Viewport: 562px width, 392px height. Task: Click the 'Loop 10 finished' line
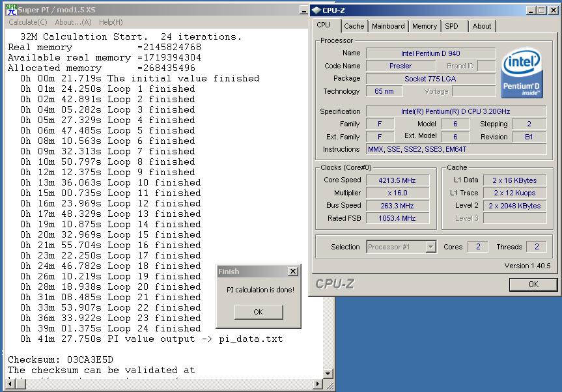tap(111, 183)
